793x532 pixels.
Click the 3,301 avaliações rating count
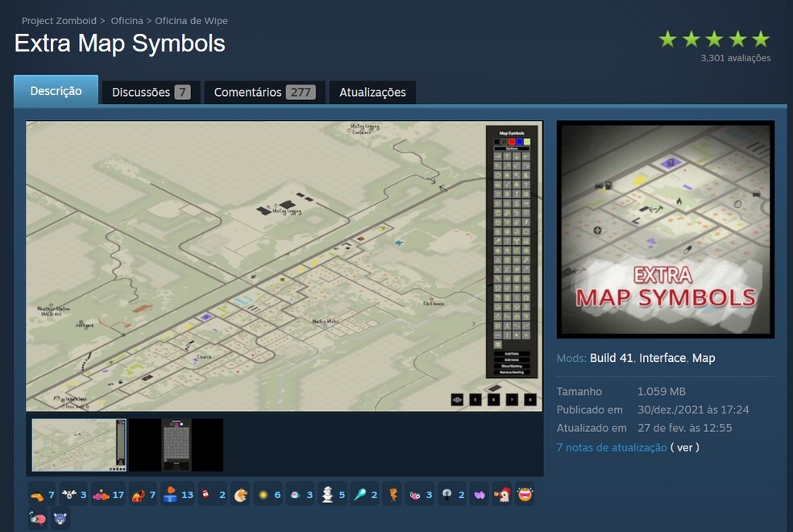point(735,58)
